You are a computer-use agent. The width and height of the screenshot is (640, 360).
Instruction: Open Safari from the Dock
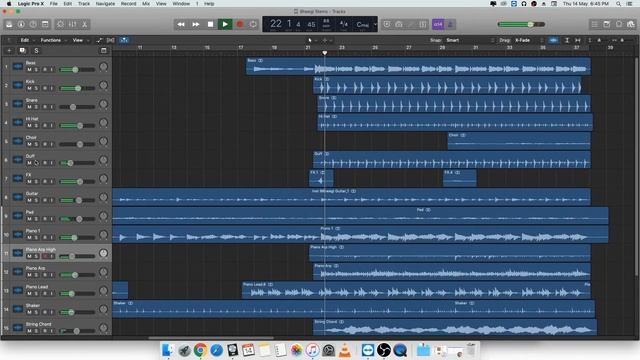(216, 350)
